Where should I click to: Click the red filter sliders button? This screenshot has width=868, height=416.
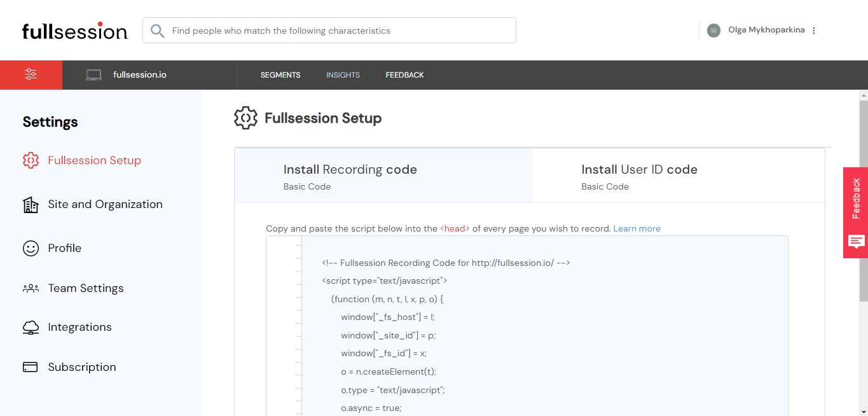pos(31,74)
